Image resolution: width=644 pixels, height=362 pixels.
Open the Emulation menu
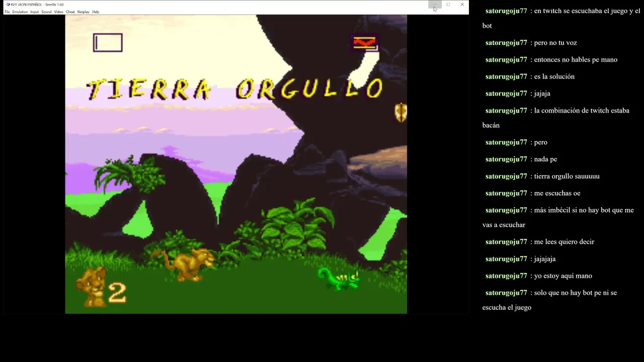point(20,12)
